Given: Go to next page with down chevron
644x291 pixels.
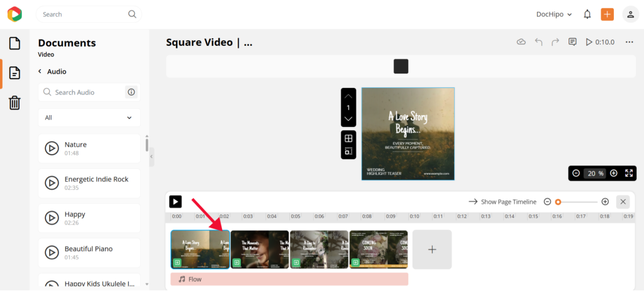Looking at the screenshot, I should click(348, 119).
